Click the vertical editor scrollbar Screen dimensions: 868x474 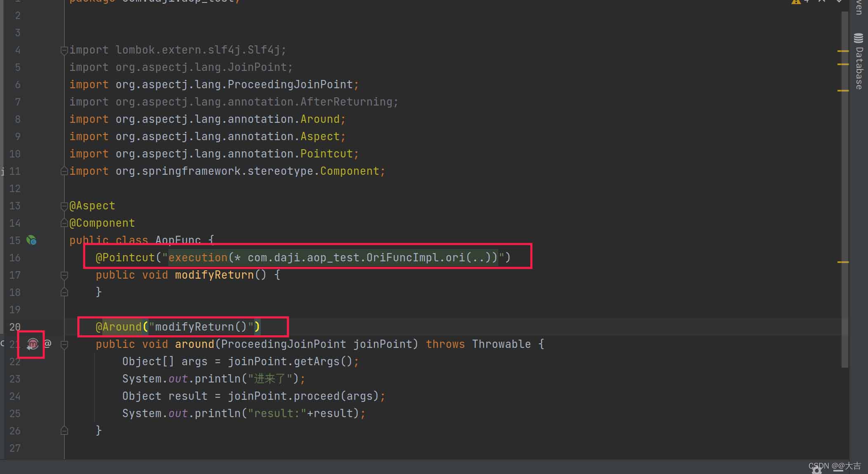[x=844, y=190]
